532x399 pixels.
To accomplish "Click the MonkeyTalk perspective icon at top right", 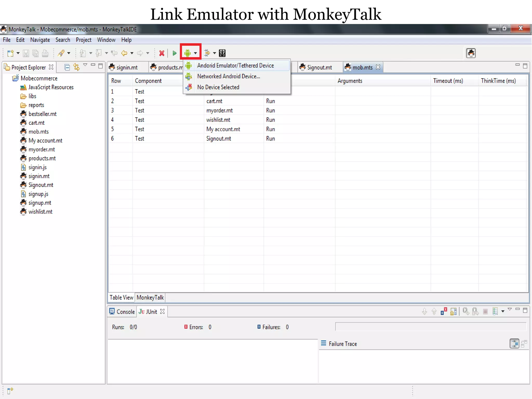I will (471, 53).
